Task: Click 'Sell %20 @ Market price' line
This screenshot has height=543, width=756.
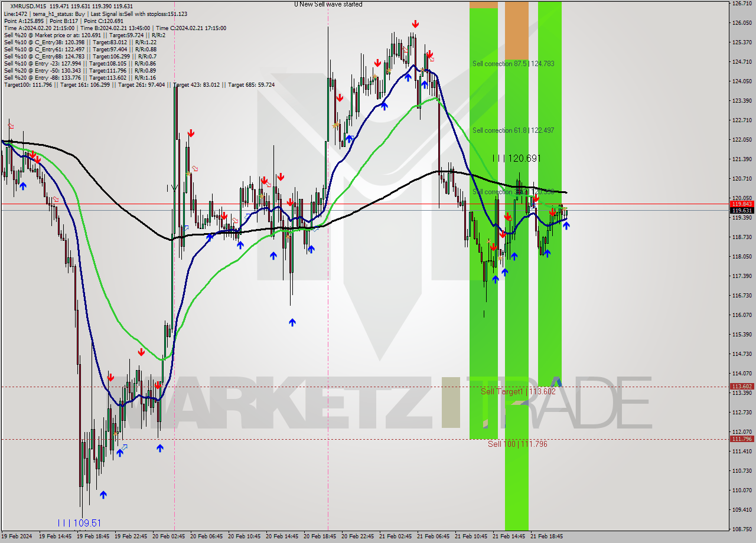Action: click(84, 35)
